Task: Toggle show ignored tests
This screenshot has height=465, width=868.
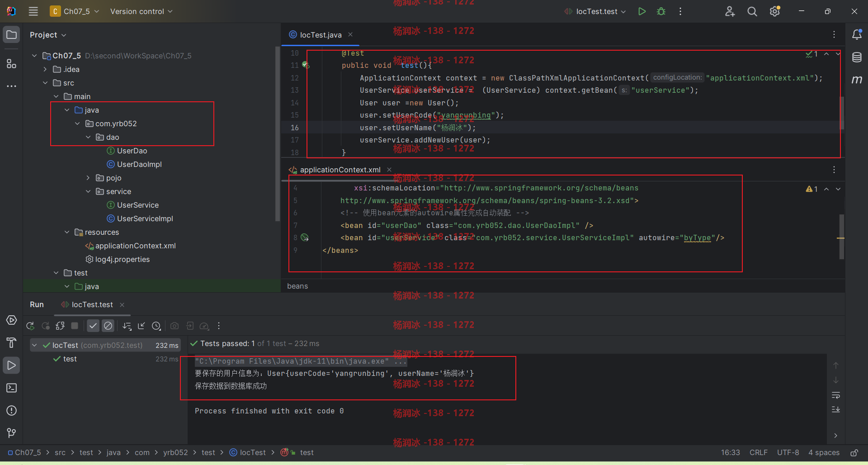Action: pos(108,326)
